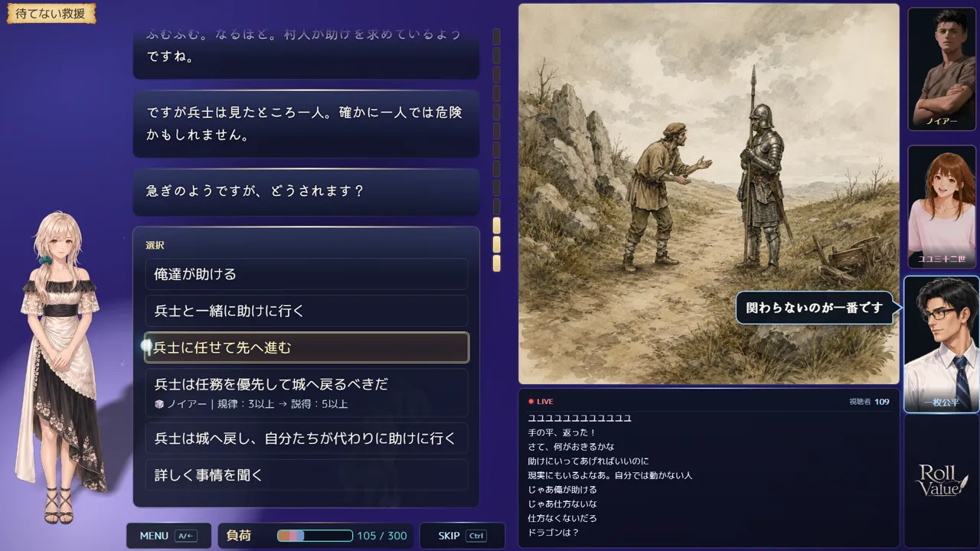
Task: Click chat comment じゃあ俺が助ける
Action: 562,489
